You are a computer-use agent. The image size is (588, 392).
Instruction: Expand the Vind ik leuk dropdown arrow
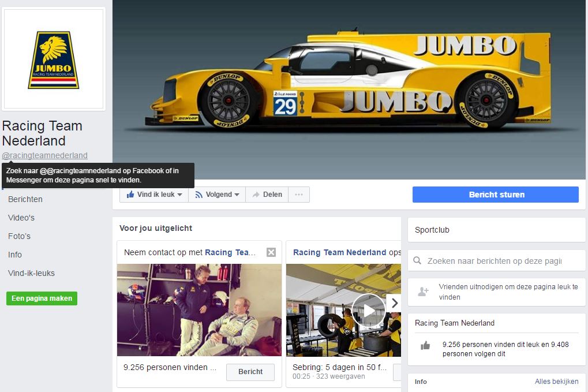click(x=179, y=195)
